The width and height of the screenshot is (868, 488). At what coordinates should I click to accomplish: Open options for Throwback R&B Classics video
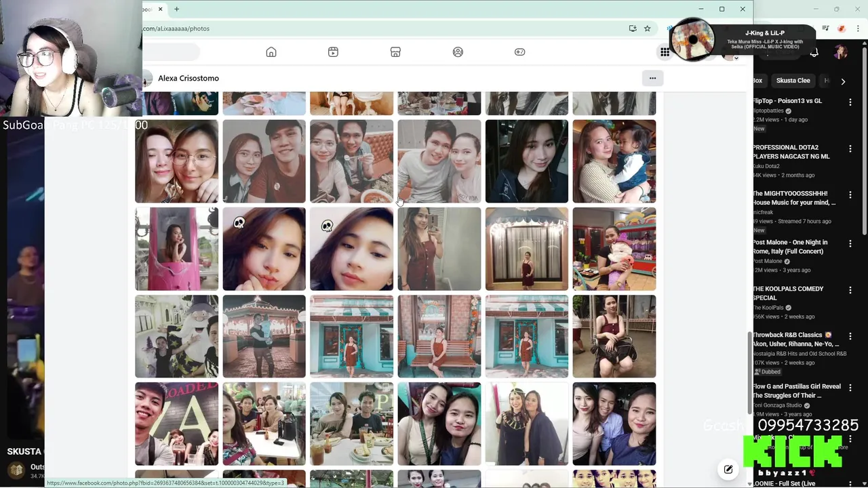point(850,336)
